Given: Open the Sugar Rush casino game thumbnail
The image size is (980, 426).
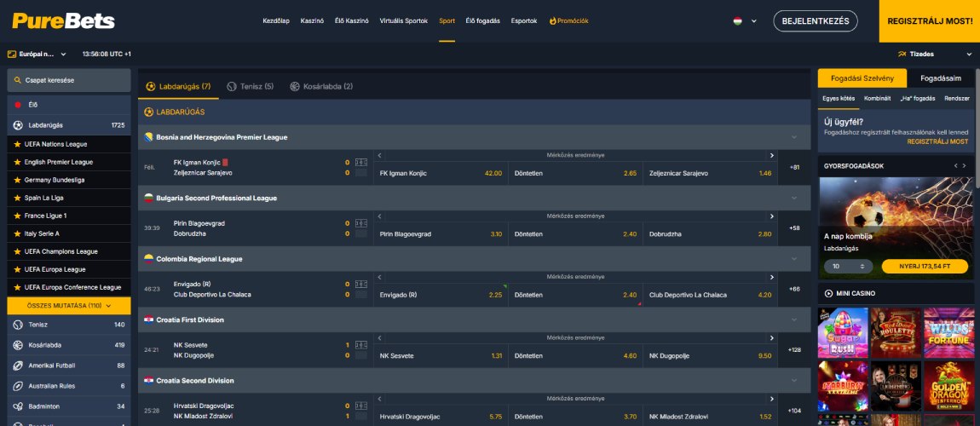Looking at the screenshot, I should [x=843, y=332].
